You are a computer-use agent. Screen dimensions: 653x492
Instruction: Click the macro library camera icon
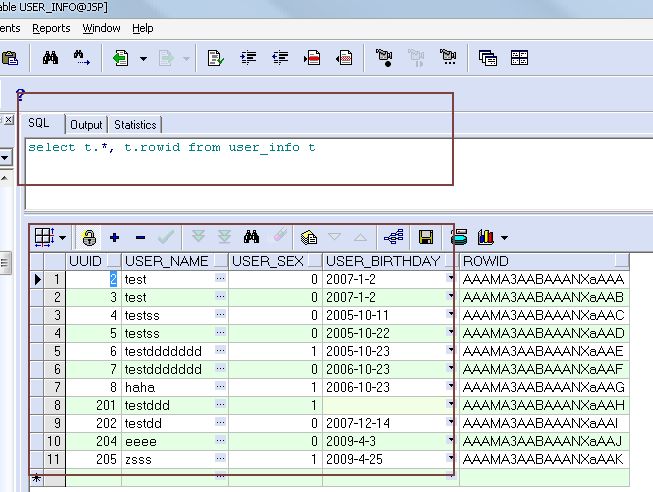[448, 57]
